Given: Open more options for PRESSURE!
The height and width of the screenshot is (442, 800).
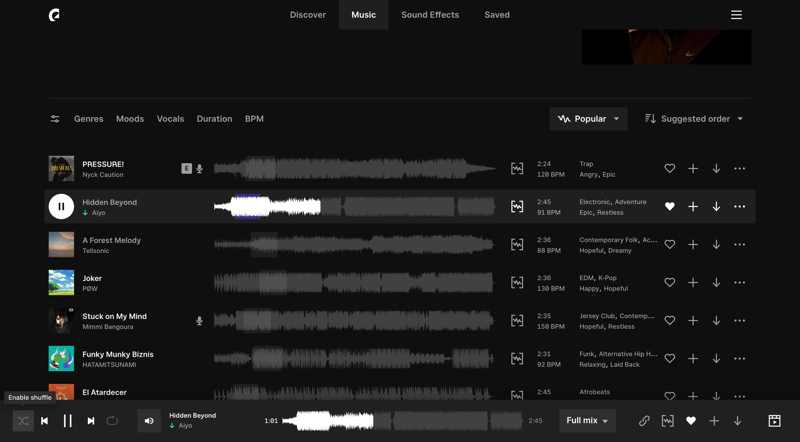Looking at the screenshot, I should click(x=739, y=168).
